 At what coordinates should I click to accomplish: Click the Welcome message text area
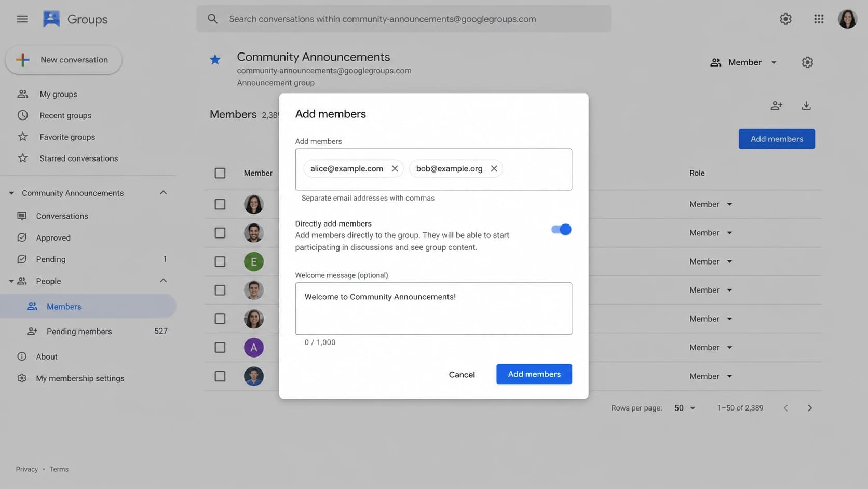[x=433, y=309]
